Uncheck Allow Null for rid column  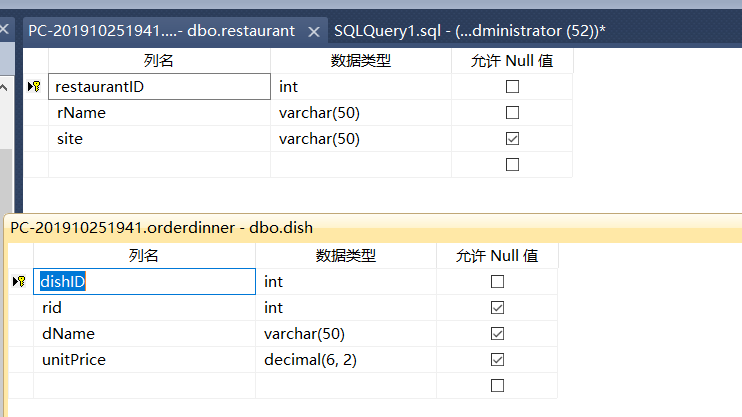click(x=497, y=308)
